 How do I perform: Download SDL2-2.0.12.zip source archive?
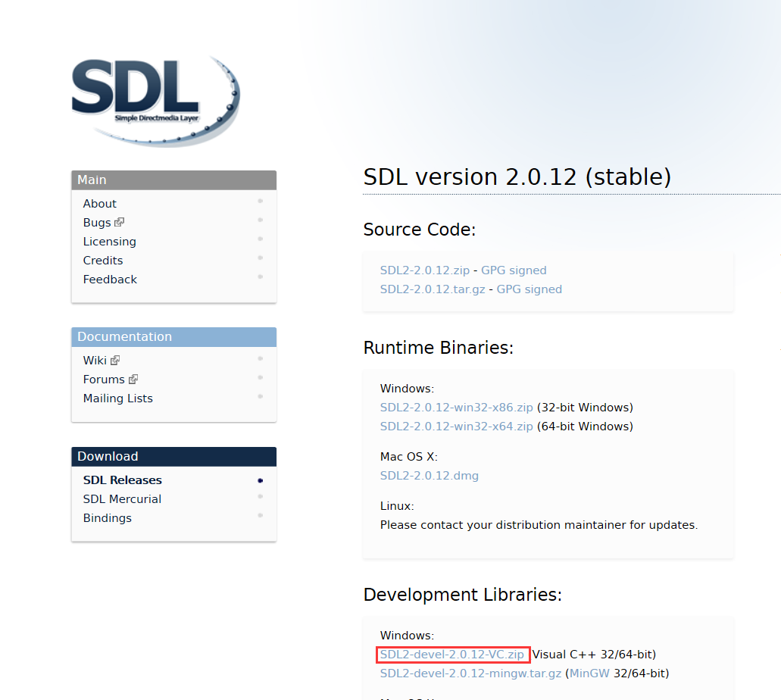[425, 270]
